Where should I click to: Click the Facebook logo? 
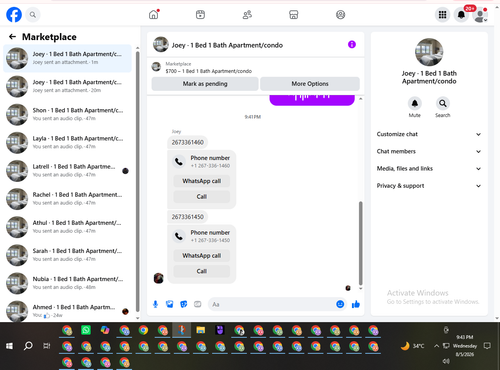coord(14,15)
